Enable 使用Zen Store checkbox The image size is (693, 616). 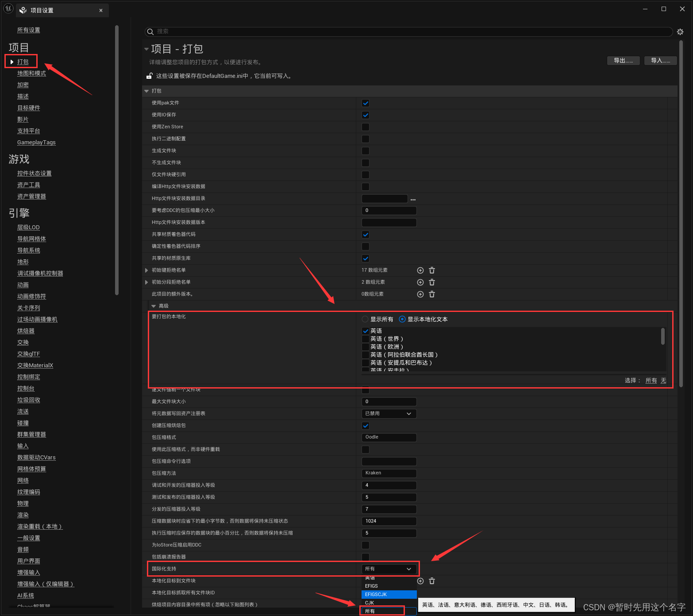(366, 127)
